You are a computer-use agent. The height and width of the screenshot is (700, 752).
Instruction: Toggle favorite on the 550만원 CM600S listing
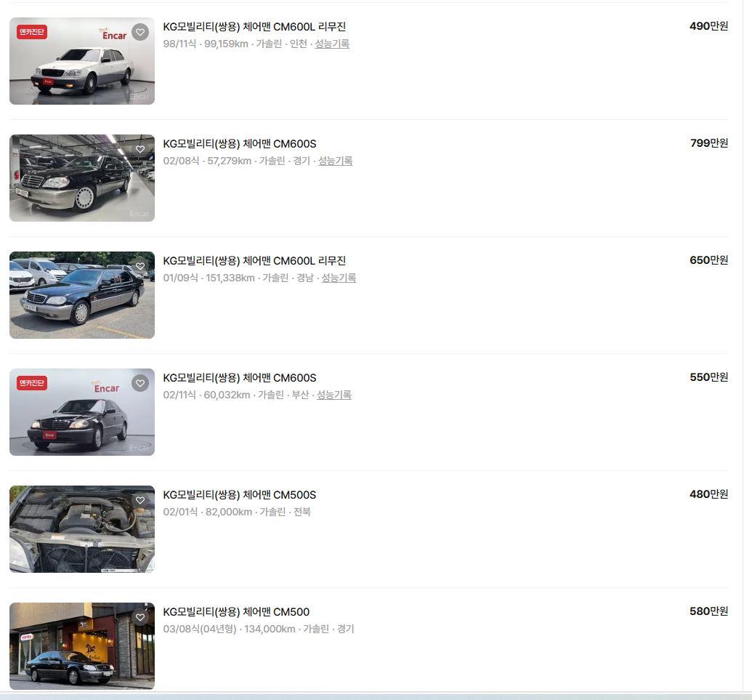coord(140,382)
